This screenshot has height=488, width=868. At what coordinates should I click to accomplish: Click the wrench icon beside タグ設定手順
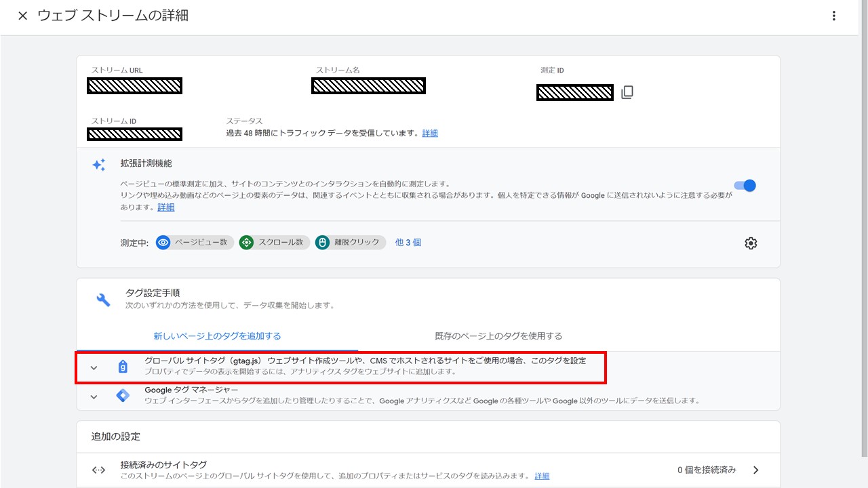[104, 300]
